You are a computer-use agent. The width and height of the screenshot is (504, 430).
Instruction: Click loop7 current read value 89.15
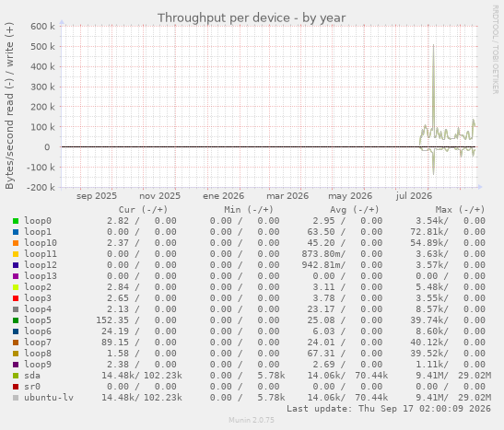(115, 343)
